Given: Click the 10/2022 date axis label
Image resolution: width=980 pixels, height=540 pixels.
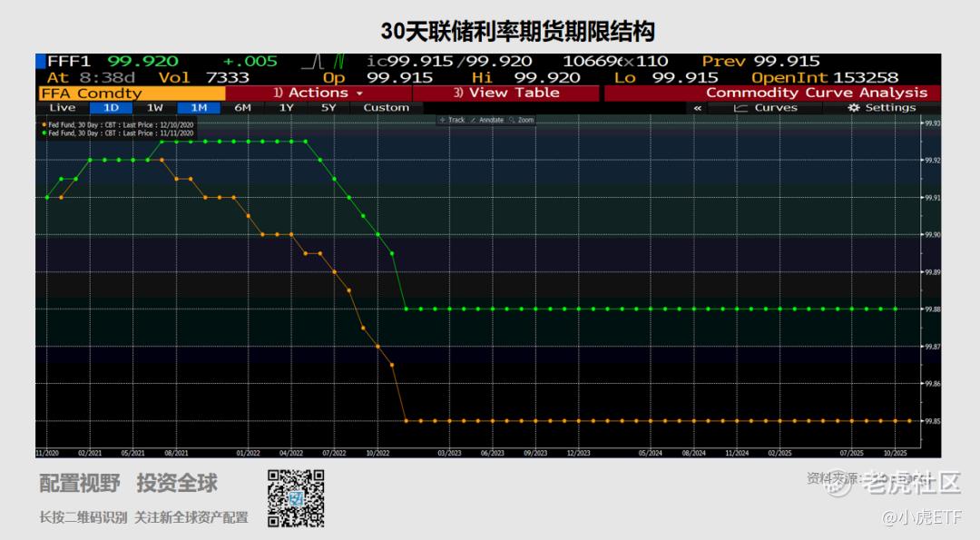Looking at the screenshot, I should click(377, 453).
